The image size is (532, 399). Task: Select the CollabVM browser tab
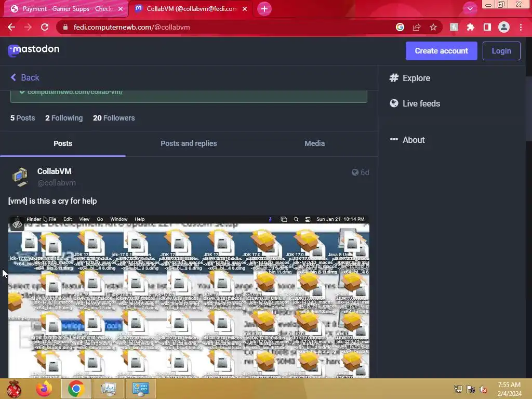click(191, 9)
